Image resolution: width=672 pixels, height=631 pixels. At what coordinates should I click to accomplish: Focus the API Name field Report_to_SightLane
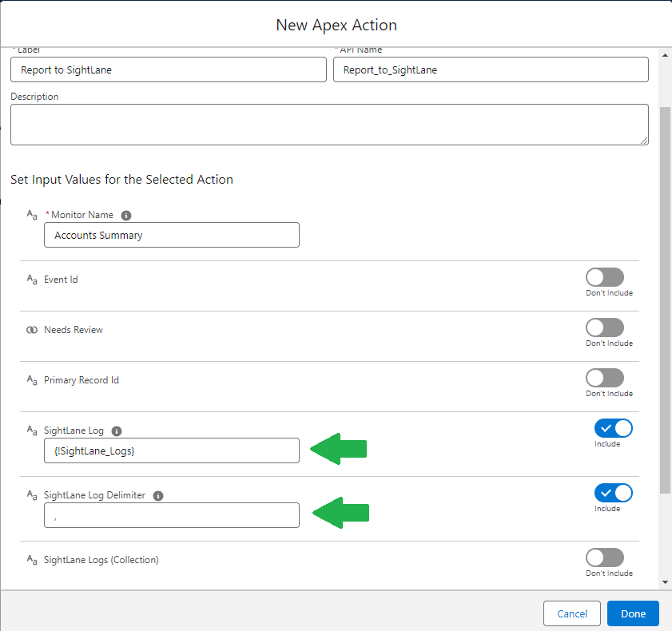click(491, 69)
